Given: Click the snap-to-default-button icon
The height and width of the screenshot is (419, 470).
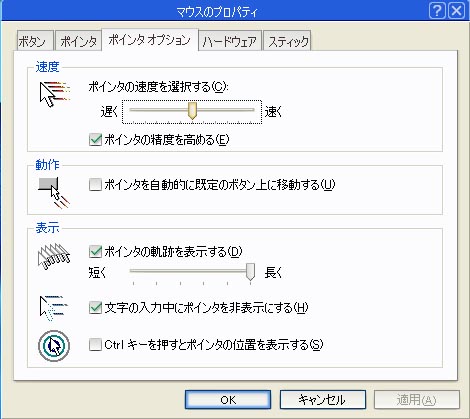Looking at the screenshot, I should [x=54, y=192].
